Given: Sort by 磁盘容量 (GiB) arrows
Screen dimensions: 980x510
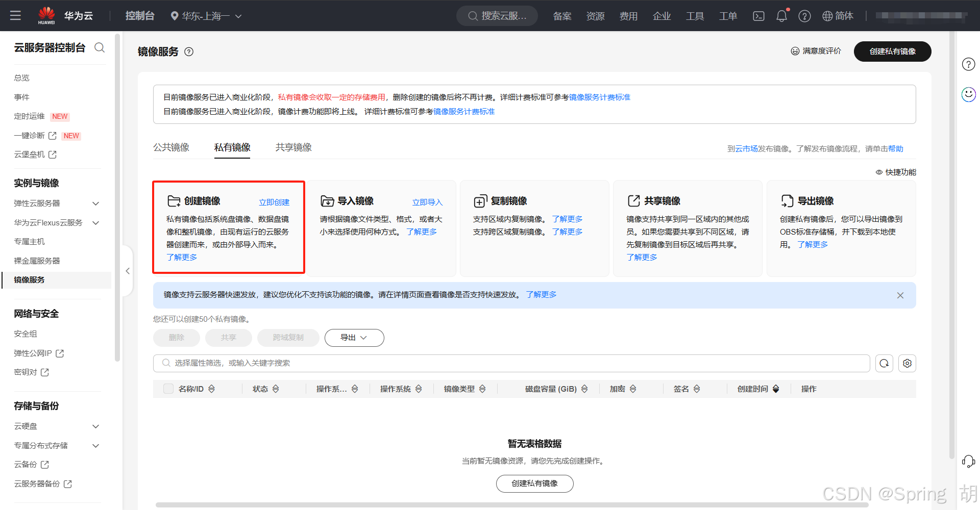Looking at the screenshot, I should [x=584, y=389].
